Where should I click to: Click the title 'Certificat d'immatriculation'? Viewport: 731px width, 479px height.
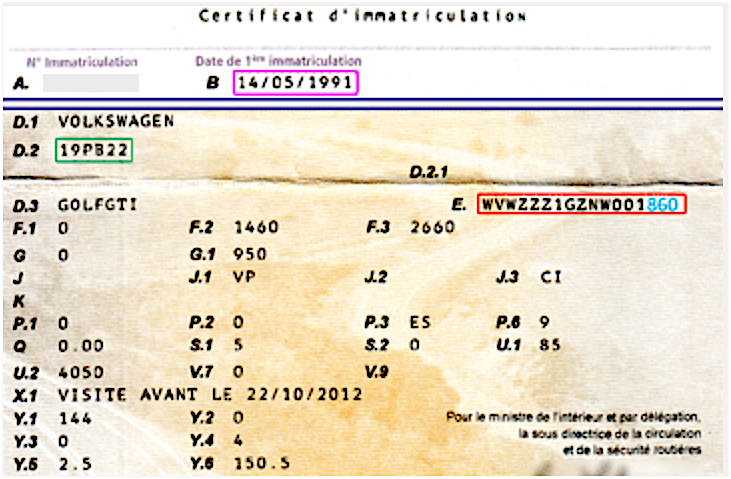[362, 16]
